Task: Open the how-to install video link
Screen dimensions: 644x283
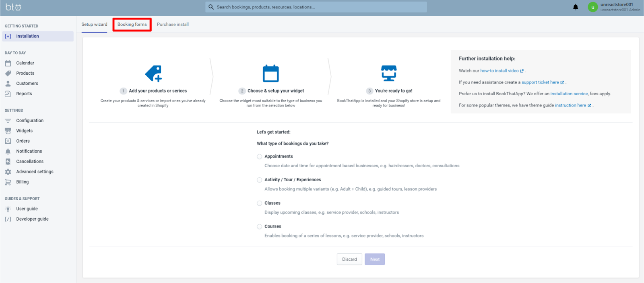Action: [x=499, y=71]
